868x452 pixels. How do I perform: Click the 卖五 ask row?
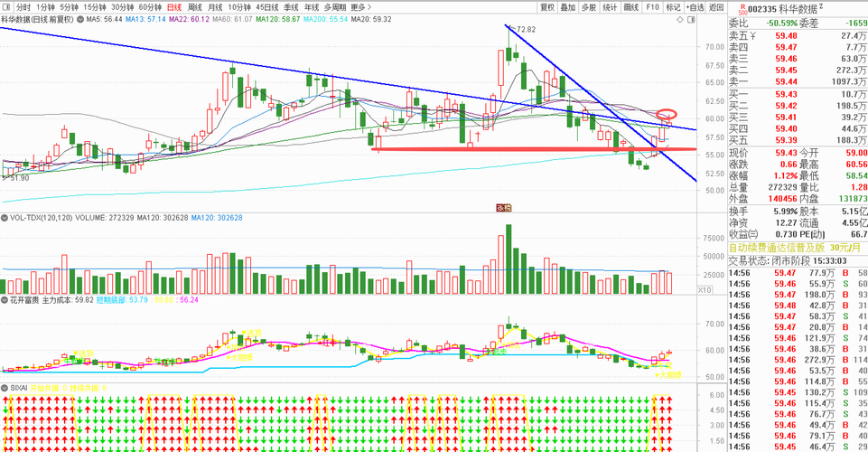pos(798,35)
